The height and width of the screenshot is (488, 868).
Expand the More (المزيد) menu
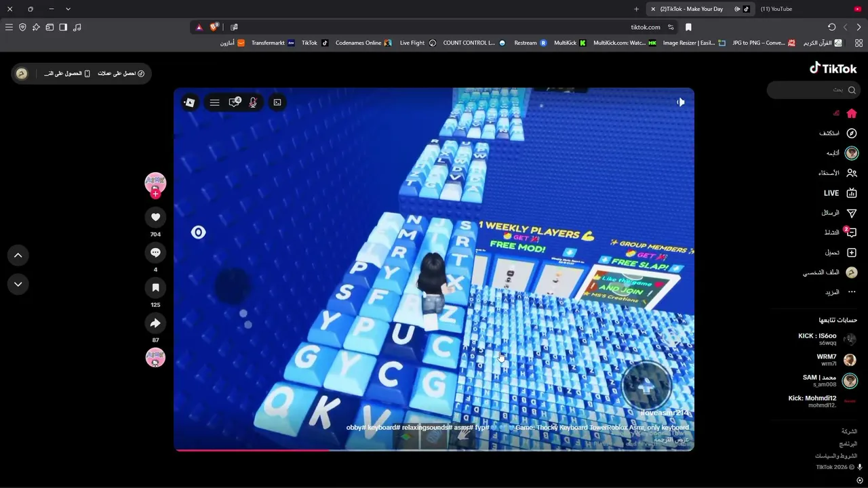(841, 292)
